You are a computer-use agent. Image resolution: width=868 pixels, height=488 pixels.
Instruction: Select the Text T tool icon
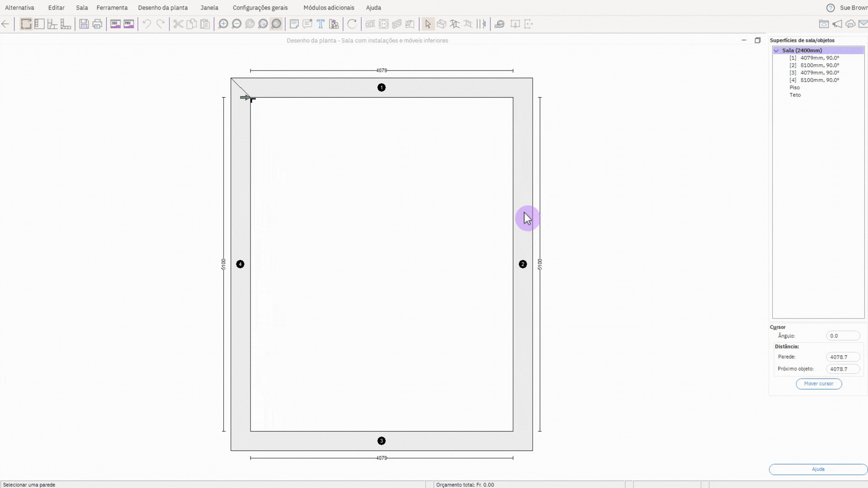point(321,24)
